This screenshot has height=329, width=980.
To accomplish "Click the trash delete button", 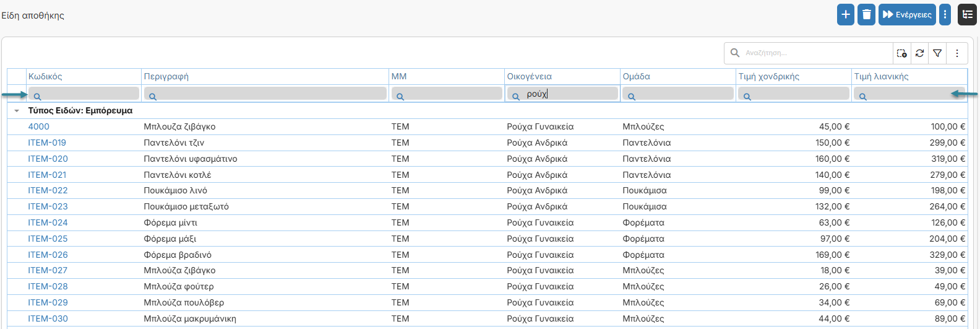I will point(867,14).
